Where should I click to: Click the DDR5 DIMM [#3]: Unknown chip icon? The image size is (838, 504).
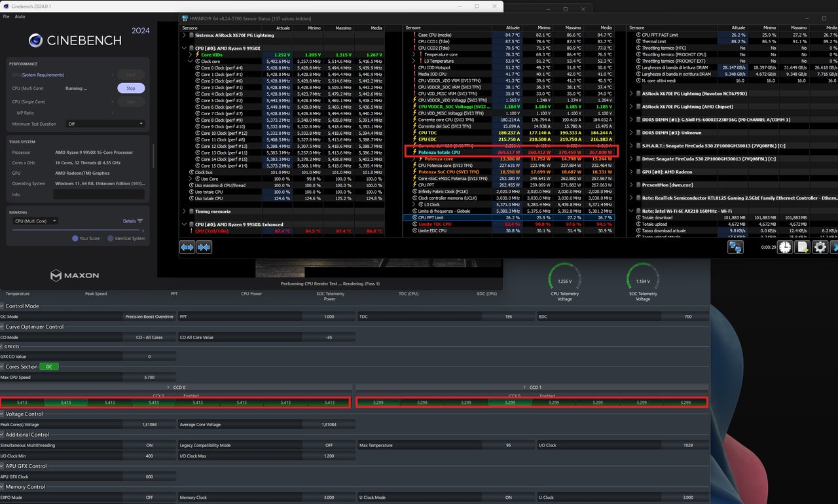(638, 132)
